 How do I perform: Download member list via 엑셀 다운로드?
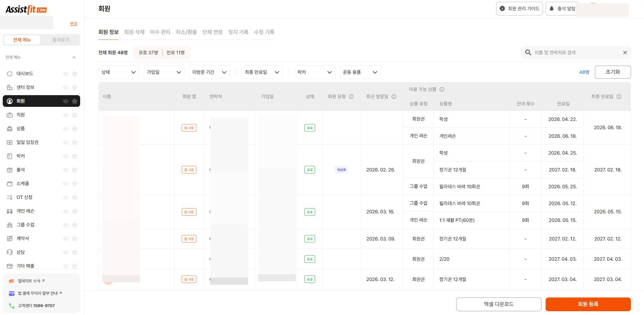498,304
